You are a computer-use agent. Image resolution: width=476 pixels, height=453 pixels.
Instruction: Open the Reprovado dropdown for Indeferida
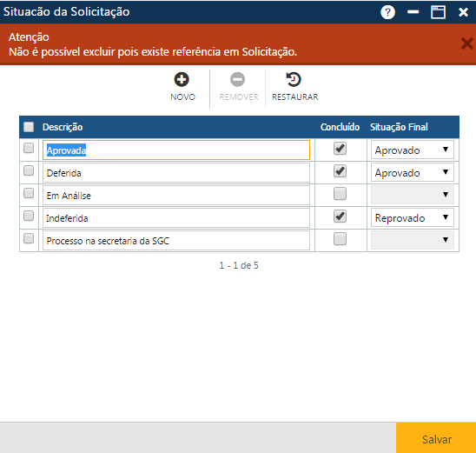[x=412, y=217]
